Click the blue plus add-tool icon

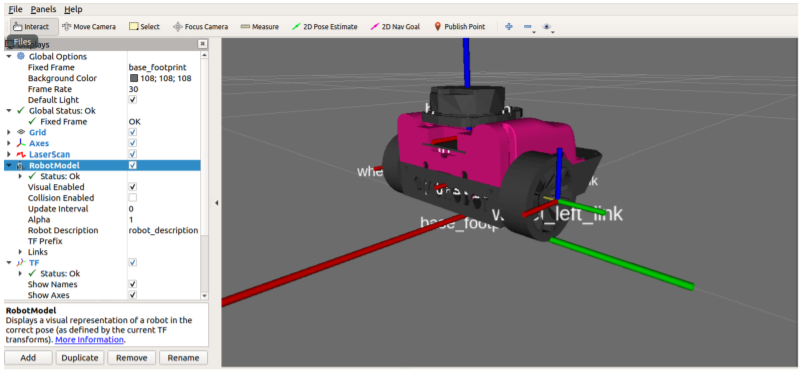509,27
